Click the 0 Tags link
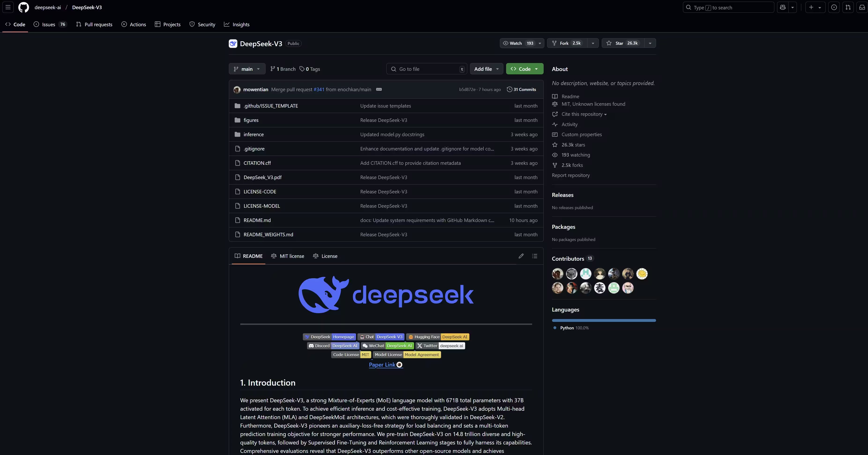The height and width of the screenshot is (455, 868). click(x=310, y=69)
